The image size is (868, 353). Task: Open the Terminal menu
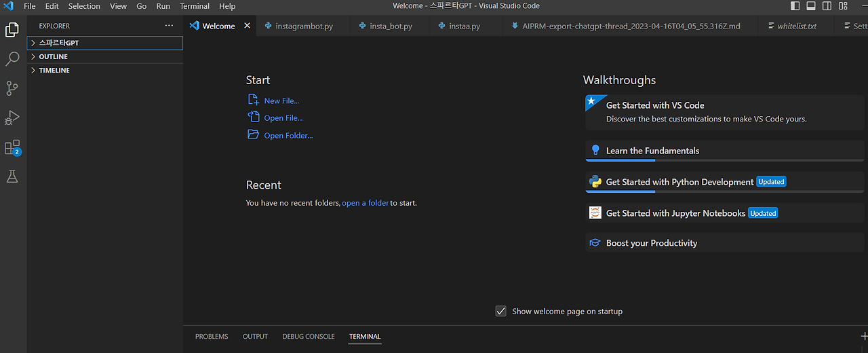[x=195, y=6]
